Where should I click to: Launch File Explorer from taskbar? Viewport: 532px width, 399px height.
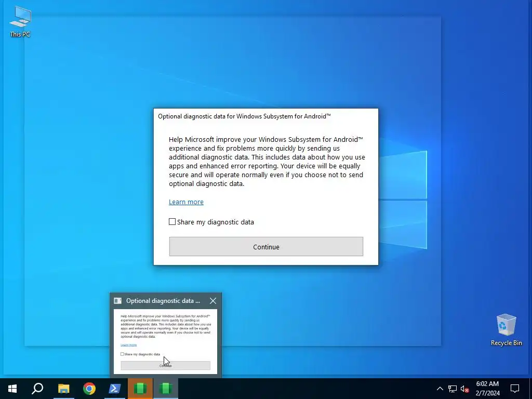point(63,389)
